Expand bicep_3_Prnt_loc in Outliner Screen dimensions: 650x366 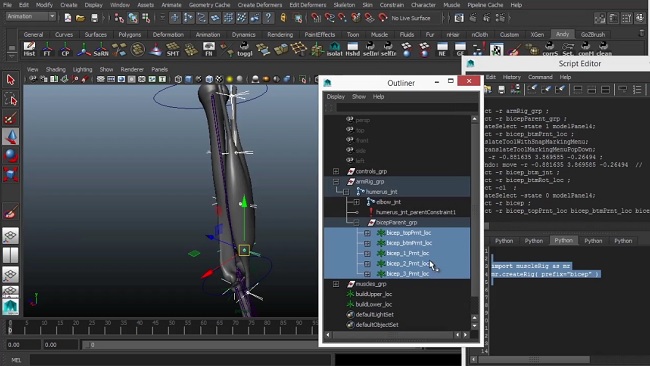367,274
